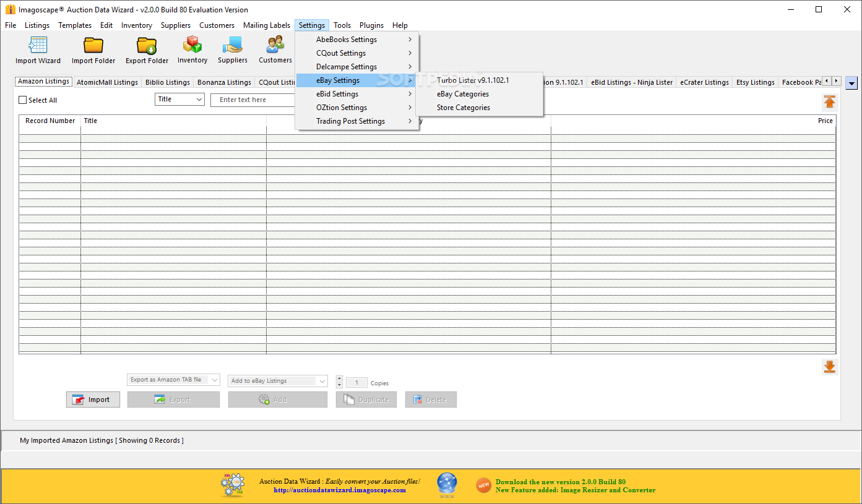Choose Store Categories submenu item

[x=480, y=108]
